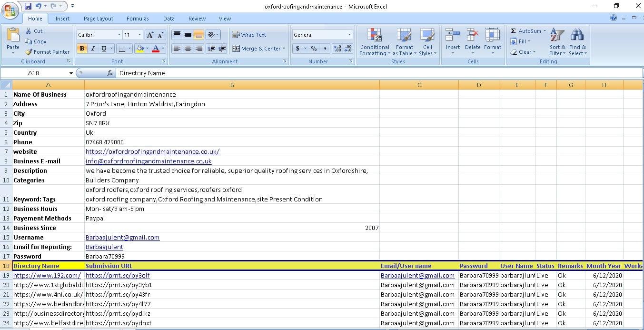Open Conditional Formatting options
Screen dimensions: 644x330
(375, 42)
